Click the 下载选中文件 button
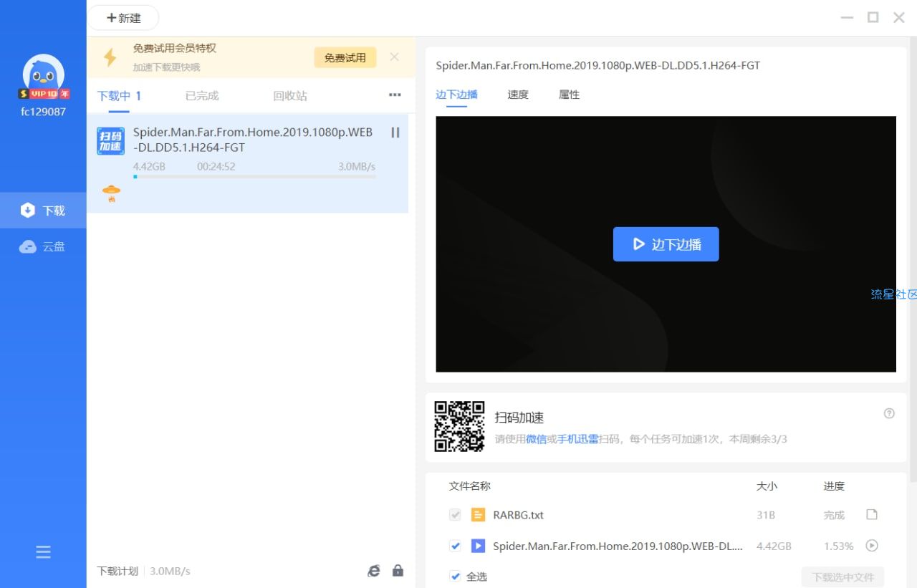This screenshot has height=588, width=917. [x=842, y=577]
